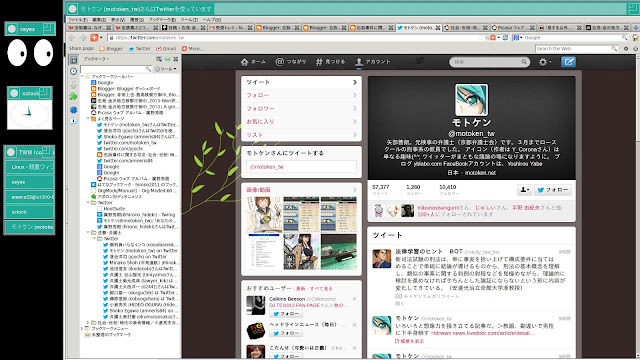The width and height of the screenshot is (640, 360).
Task: Select Linux entry in TWM icon manager
Action: 29,167
